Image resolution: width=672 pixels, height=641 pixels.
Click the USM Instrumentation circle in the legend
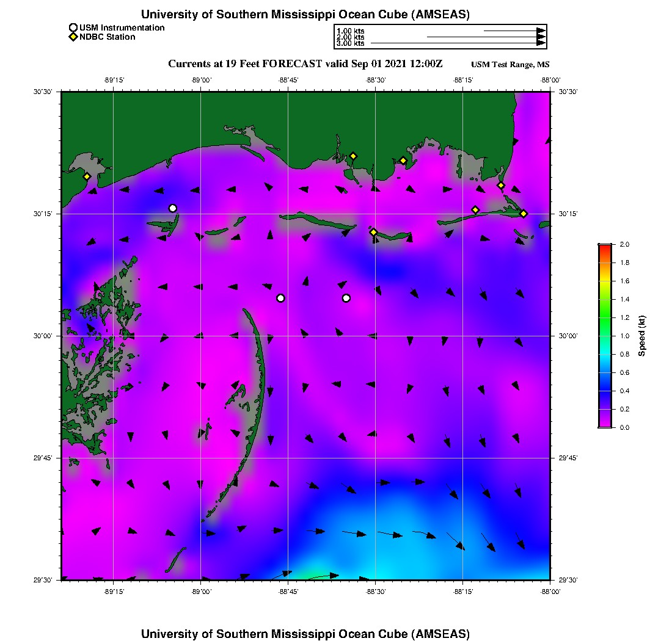coord(73,27)
